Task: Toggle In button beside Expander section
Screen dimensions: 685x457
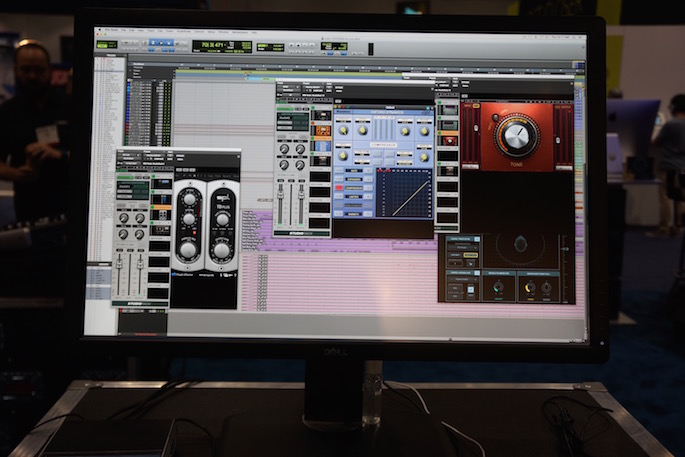Action: pos(339,179)
